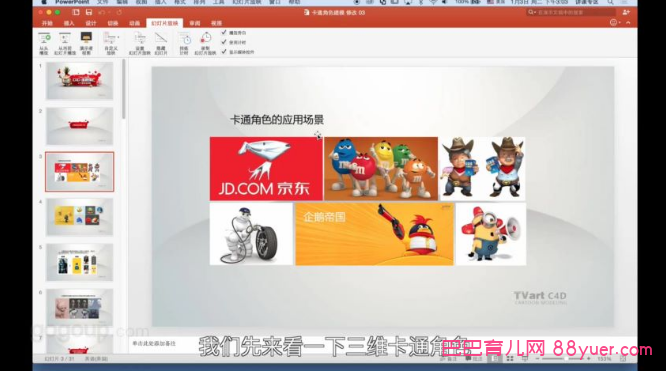The image size is (666, 371).
Task: Toggle the Use Timings checkbox
Action: click(x=224, y=42)
